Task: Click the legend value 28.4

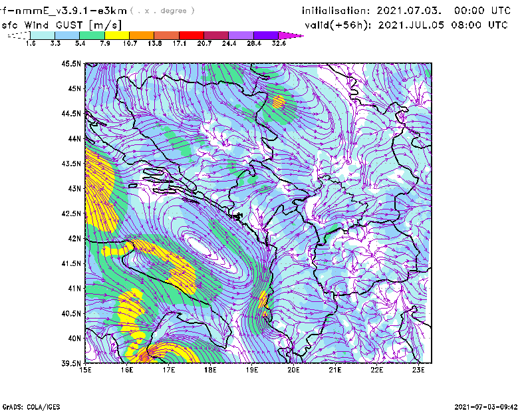Action: [254, 43]
